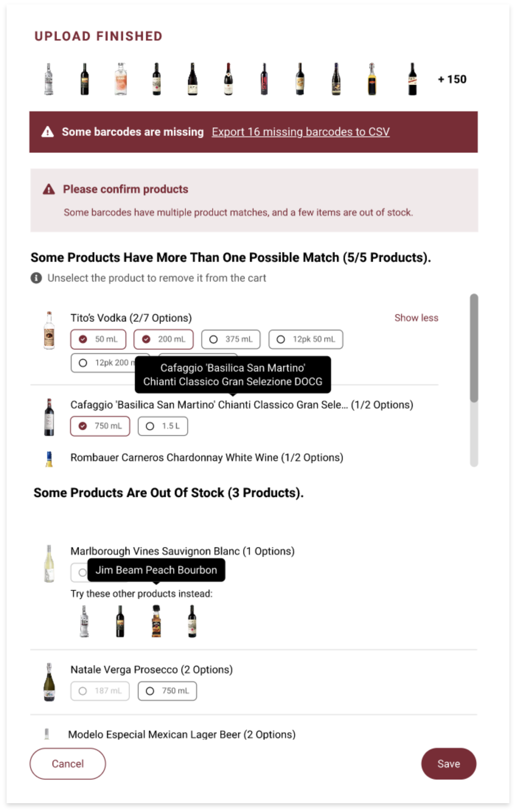The height and width of the screenshot is (812, 516).
Task: Click the info icon beside Unselect hint
Action: point(36,278)
